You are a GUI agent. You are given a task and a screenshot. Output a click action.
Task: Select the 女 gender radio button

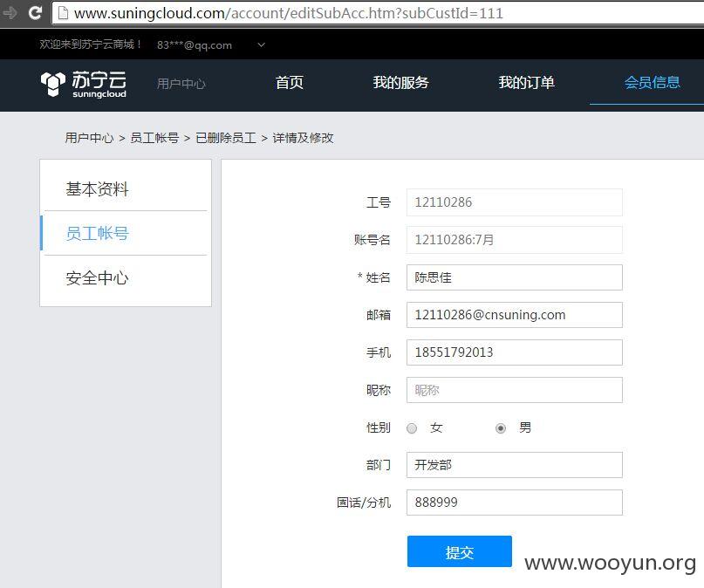412,428
